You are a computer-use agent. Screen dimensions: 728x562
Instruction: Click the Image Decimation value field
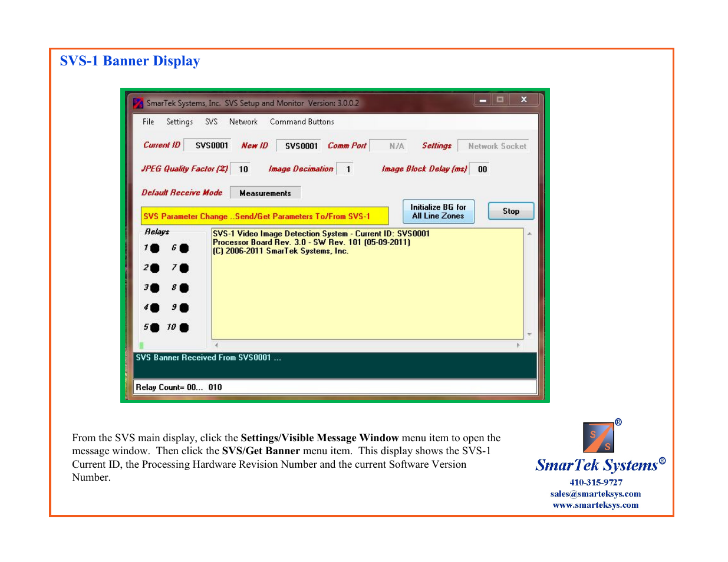click(345, 169)
